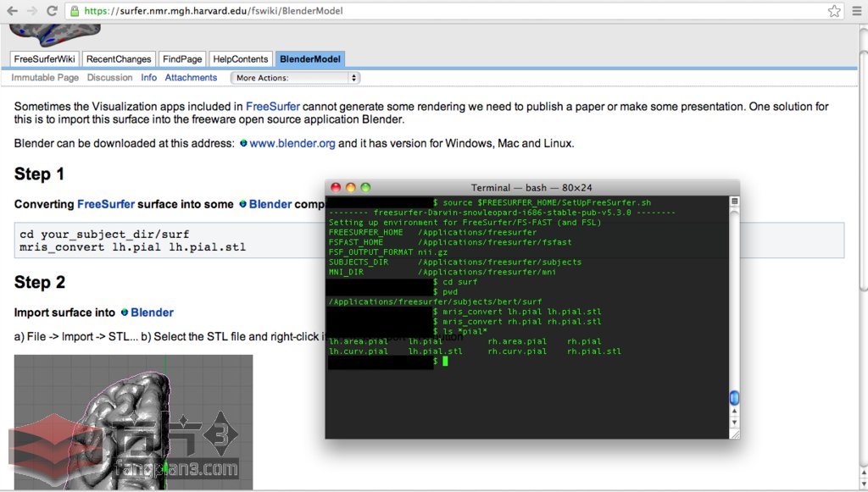This screenshot has width=868, height=492.
Task: Open the More Actions dropdown
Action: tap(295, 78)
